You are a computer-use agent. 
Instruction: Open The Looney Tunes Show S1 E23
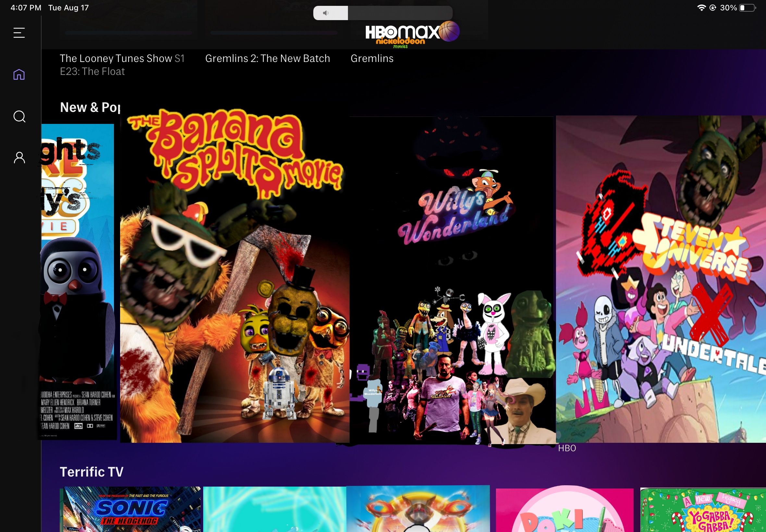[x=122, y=65]
